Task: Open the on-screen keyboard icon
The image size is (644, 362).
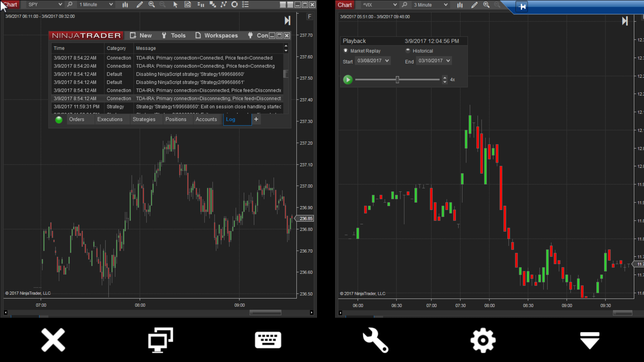Action: [268, 340]
